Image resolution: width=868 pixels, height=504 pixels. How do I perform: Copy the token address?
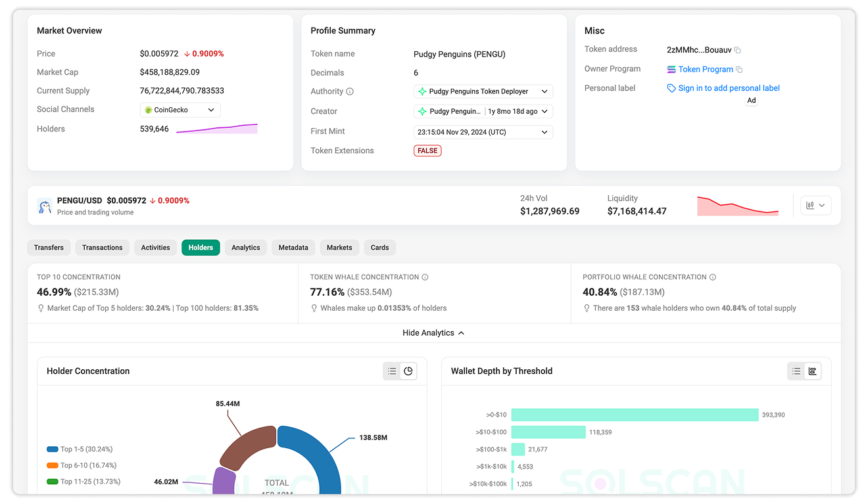click(x=738, y=50)
